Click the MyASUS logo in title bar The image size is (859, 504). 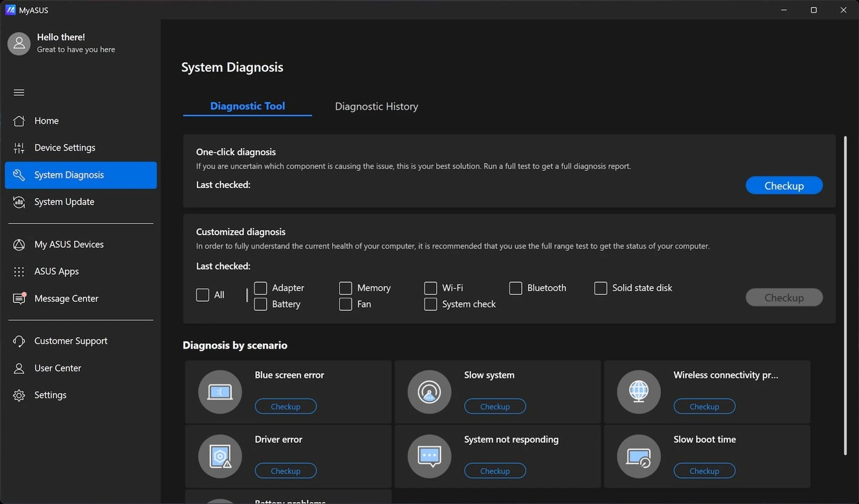tap(10, 10)
